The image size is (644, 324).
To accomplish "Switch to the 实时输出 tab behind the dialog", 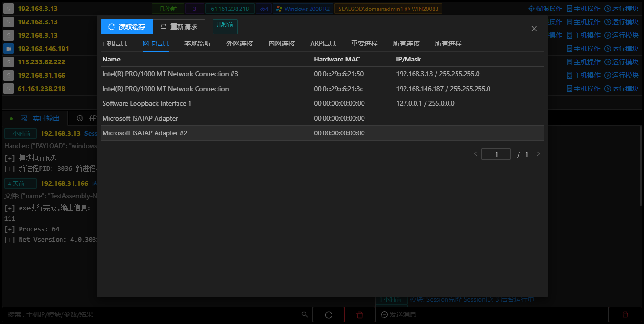I will (x=40, y=118).
